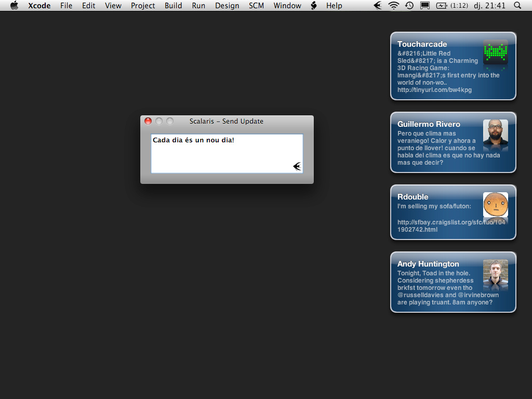Open the Help menu
This screenshot has width=532, height=399.
[x=334, y=6]
